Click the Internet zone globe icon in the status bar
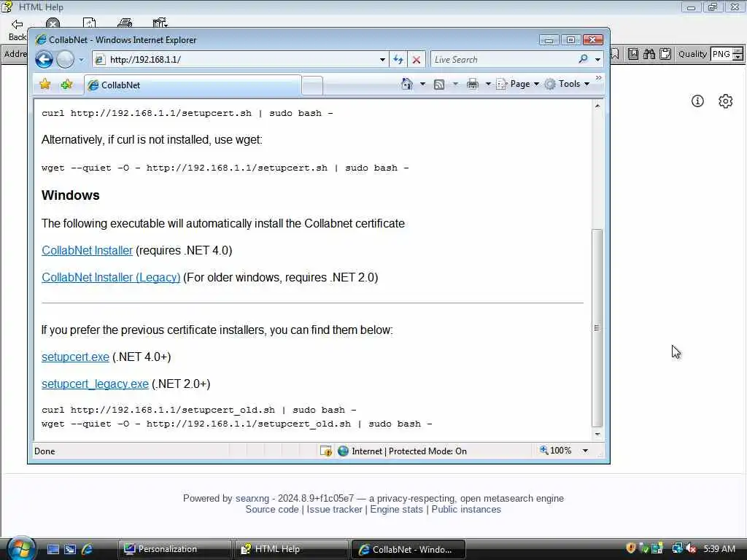Image resolution: width=747 pixels, height=560 pixels. 343,451
